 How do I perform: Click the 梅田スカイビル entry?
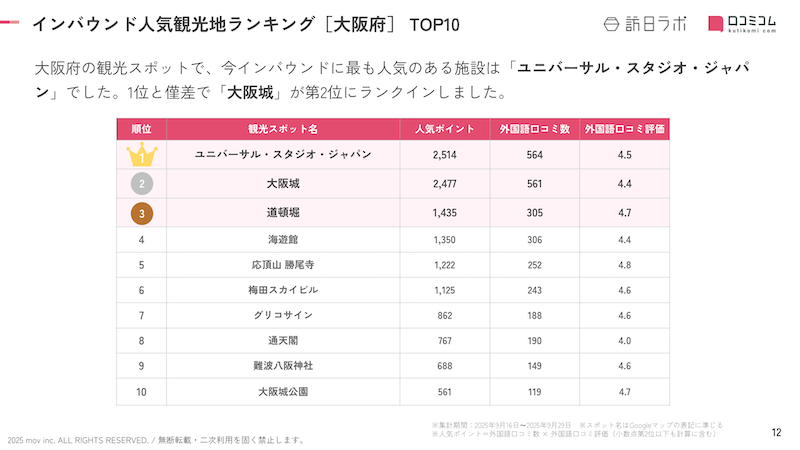point(283,290)
